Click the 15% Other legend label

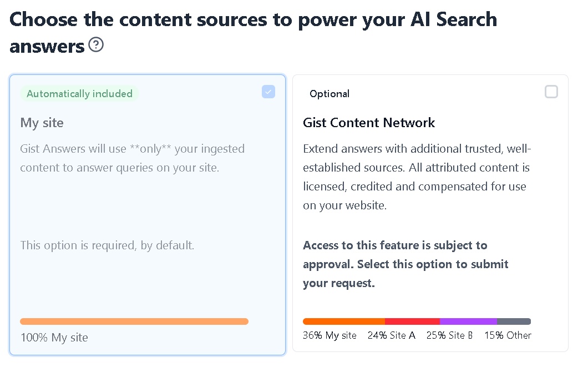coord(508,335)
